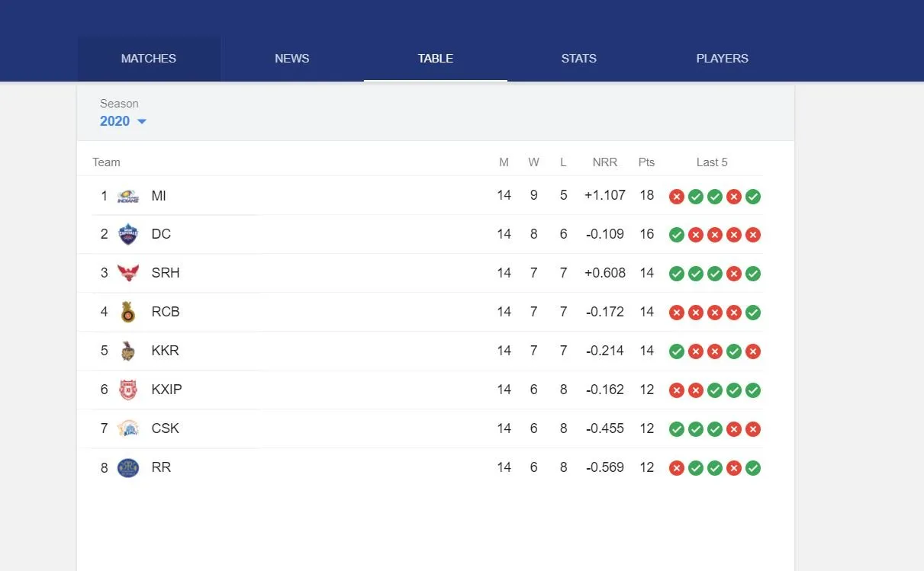This screenshot has height=571, width=924.
Task: Switch to the MATCHES tab
Action: click(x=149, y=59)
